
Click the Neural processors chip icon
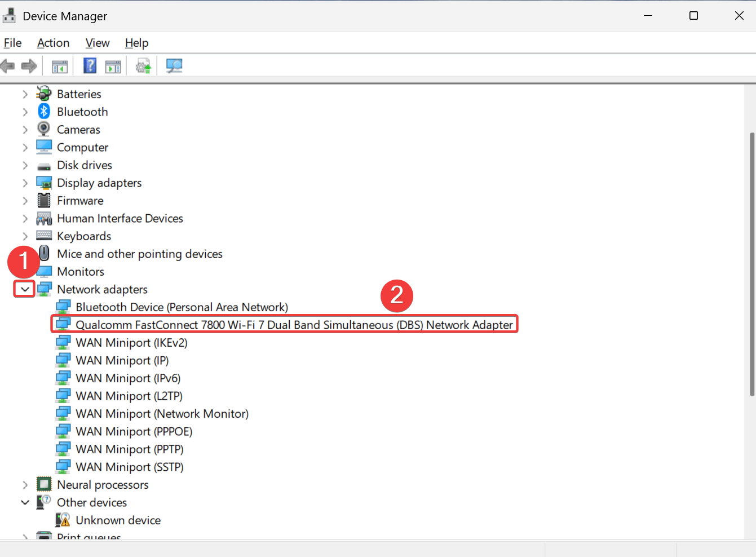pos(44,484)
